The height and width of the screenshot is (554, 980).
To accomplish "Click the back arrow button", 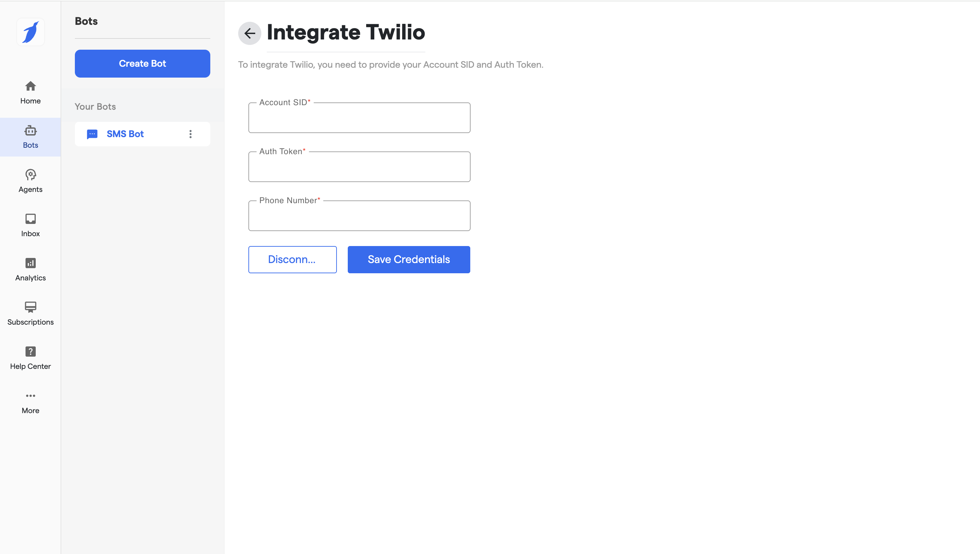I will pos(249,33).
